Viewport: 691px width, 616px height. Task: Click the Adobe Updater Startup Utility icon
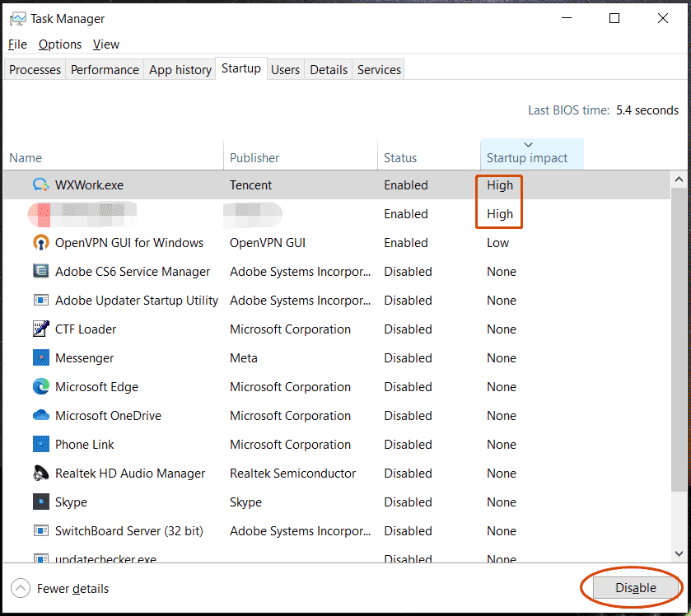(x=41, y=301)
